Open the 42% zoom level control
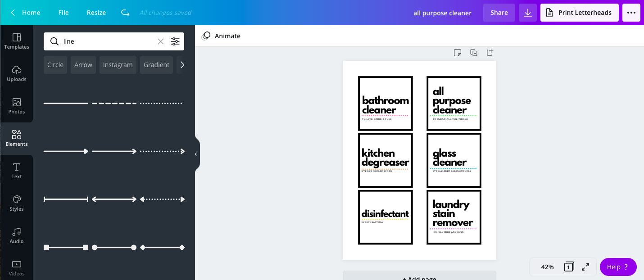 (x=547, y=267)
